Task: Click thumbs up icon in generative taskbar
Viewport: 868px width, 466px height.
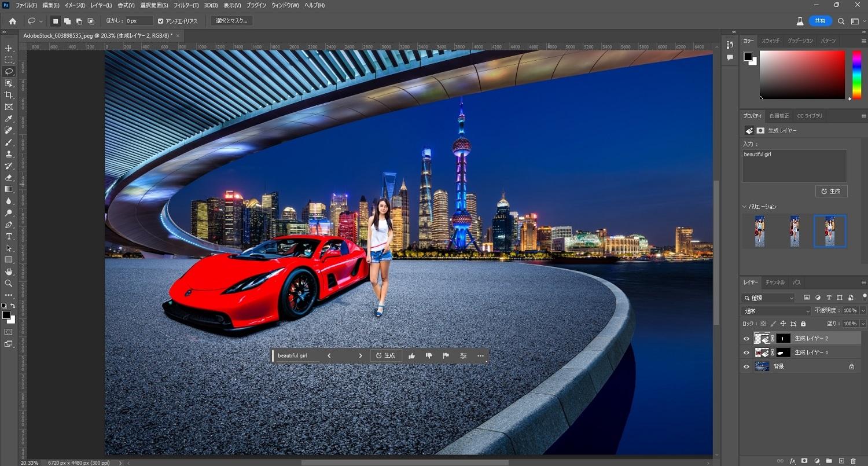Action: click(411, 355)
